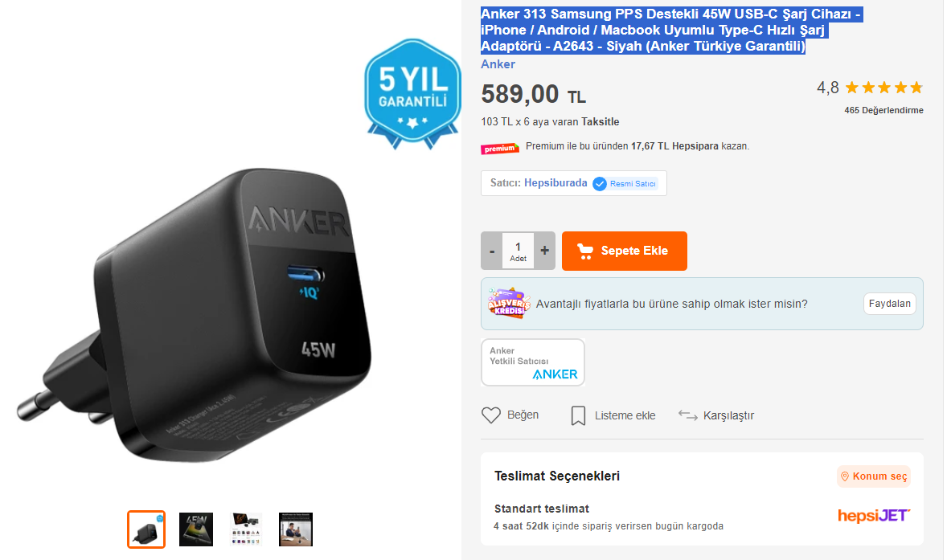Decrease quantity with the minus button

point(492,251)
